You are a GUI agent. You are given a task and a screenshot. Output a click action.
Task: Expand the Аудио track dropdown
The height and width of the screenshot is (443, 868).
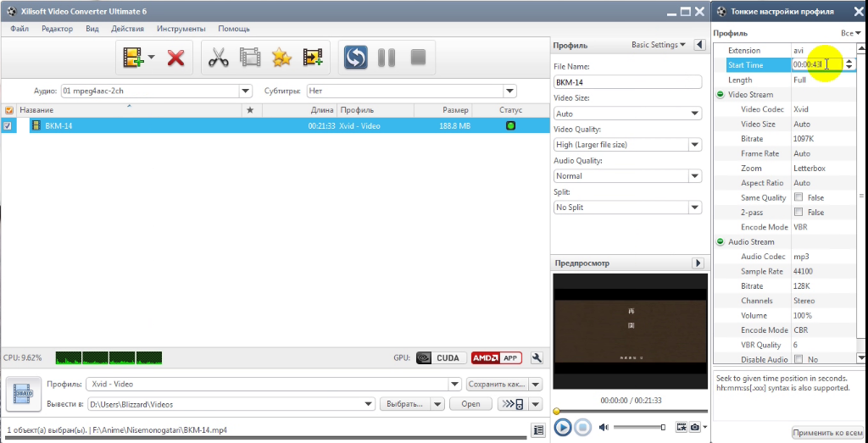[245, 91]
